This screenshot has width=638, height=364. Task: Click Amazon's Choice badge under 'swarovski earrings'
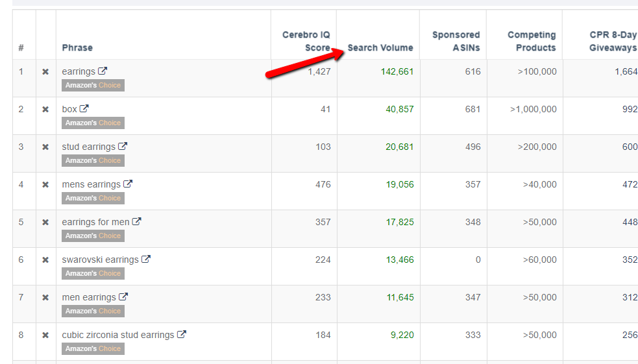pyautogui.click(x=93, y=273)
